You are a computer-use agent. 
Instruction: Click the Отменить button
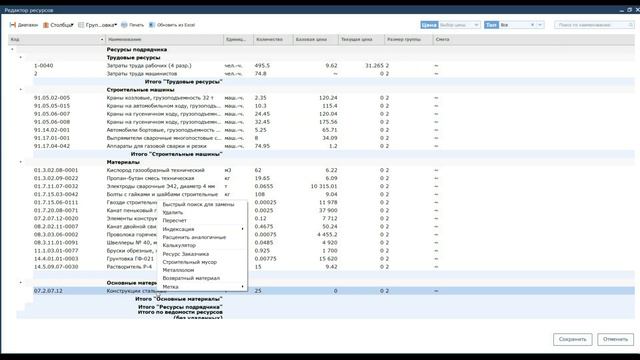pos(615,339)
